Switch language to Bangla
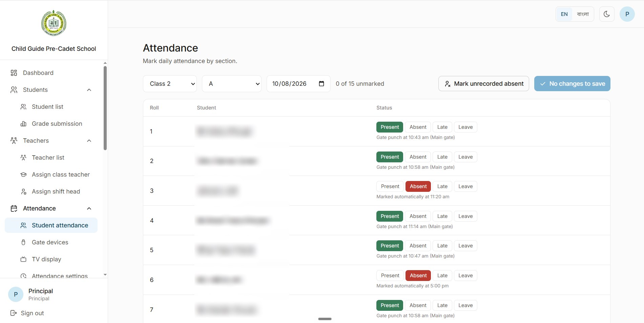This screenshot has width=644, height=323. 583,14
